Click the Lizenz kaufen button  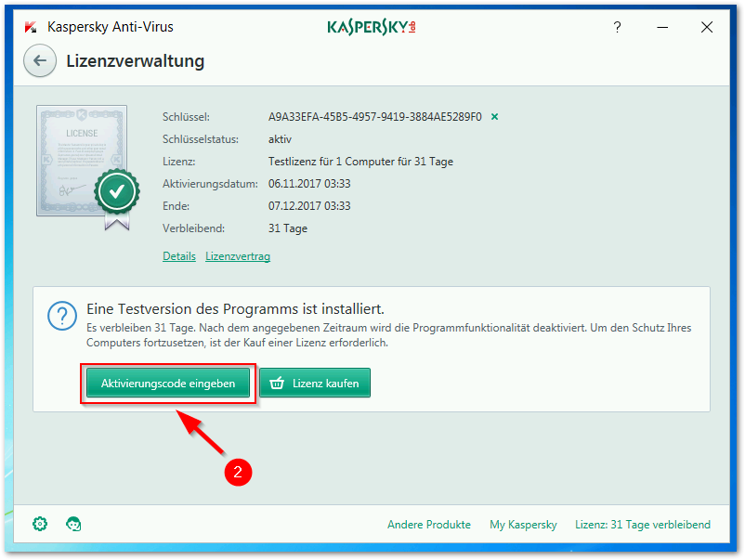(x=315, y=383)
